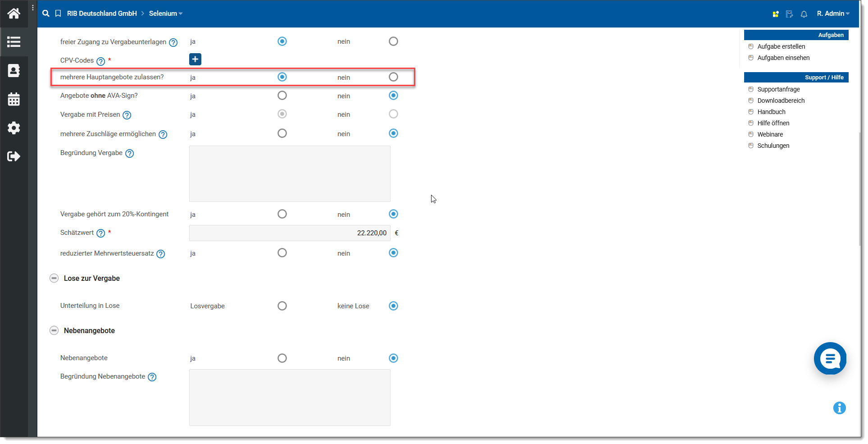Select ja for mehrere Hauptangebote zulassen

pos(282,77)
